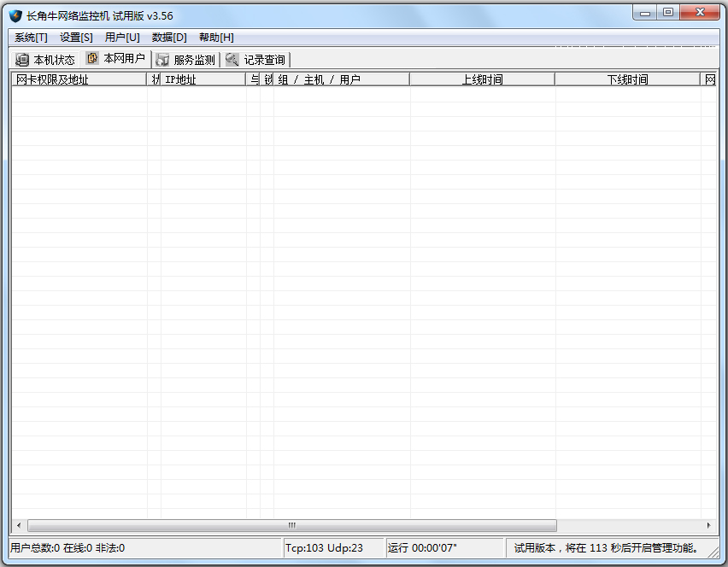Click the horizontal scrollbar left arrow

[19, 525]
